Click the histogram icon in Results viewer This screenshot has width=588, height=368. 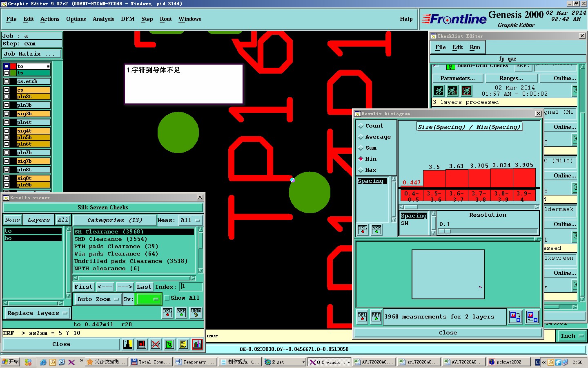click(x=197, y=344)
